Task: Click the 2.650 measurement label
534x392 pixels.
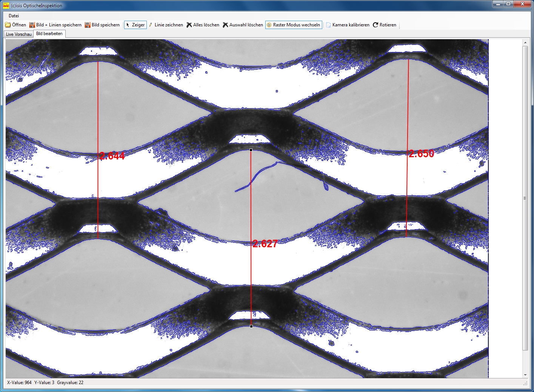Action: coord(422,154)
